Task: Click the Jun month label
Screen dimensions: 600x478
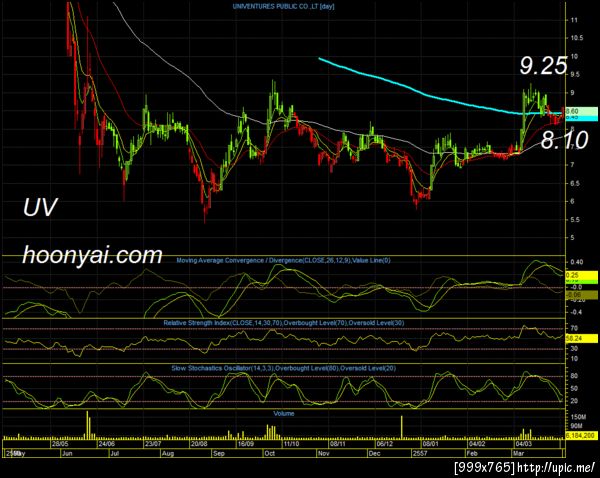Action: coord(67,454)
